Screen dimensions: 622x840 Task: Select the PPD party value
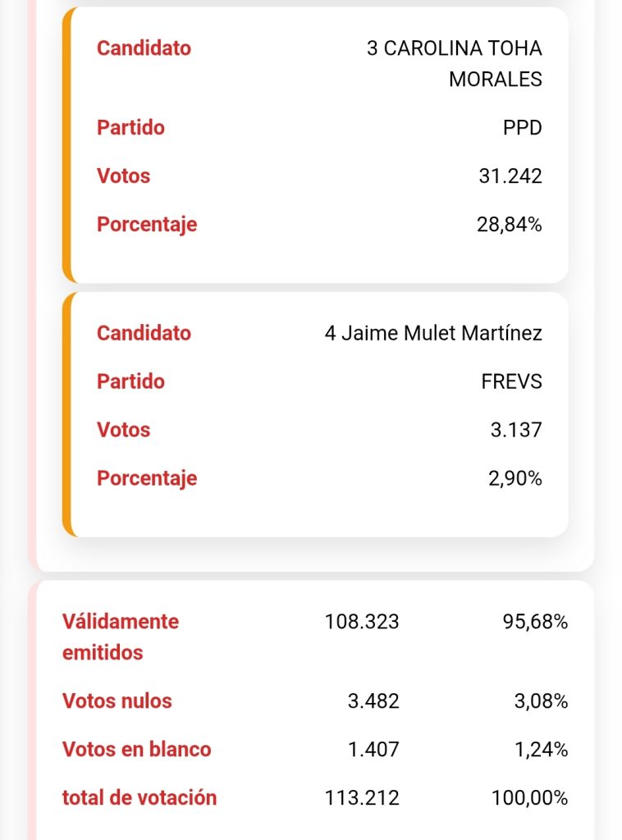[522, 128]
